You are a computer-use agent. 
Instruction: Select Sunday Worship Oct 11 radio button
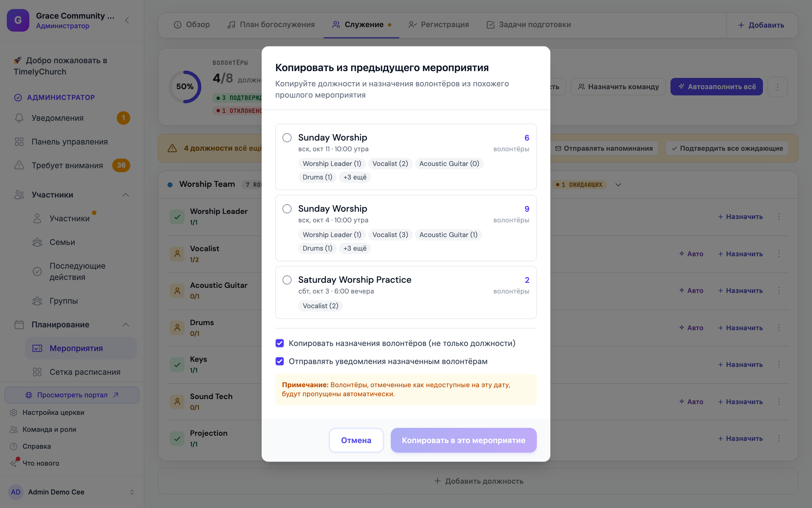tap(287, 137)
